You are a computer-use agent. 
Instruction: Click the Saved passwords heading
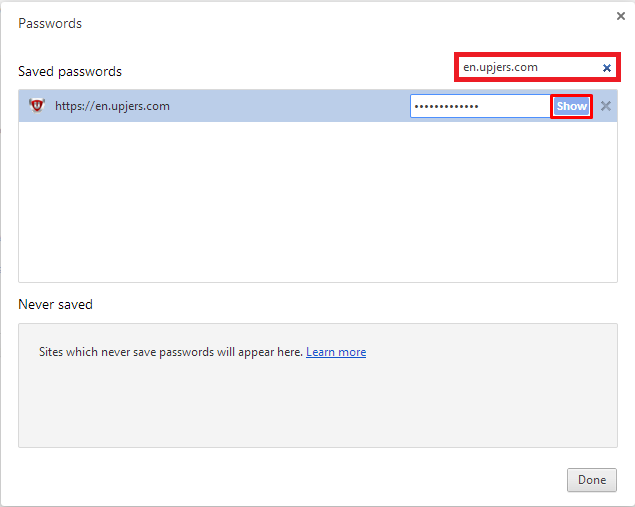70,72
